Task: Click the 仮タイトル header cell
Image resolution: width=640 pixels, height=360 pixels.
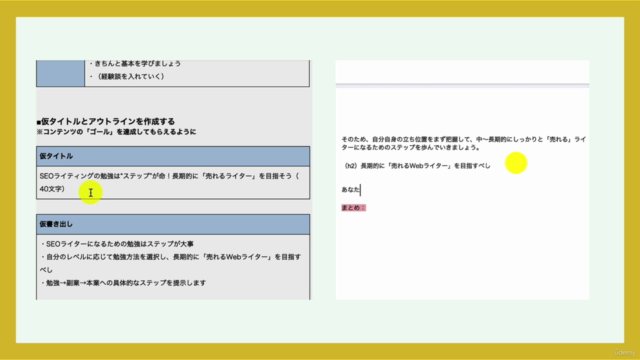Action: (x=173, y=156)
